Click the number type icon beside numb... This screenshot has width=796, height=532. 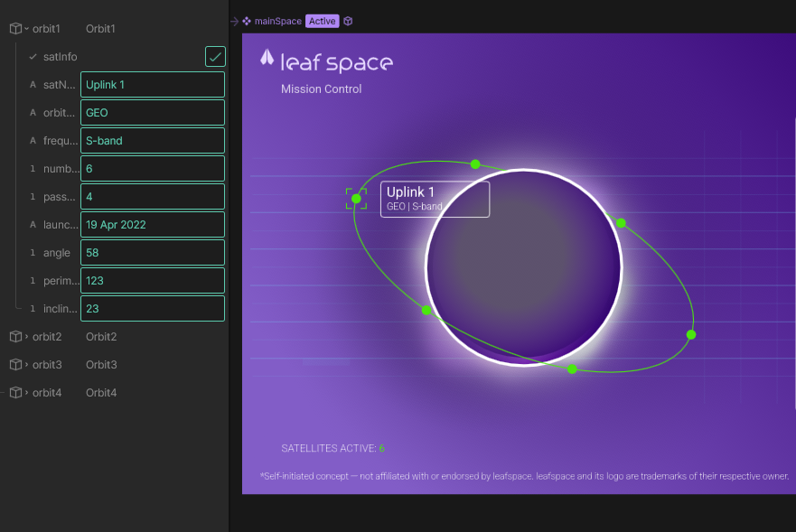point(33,169)
